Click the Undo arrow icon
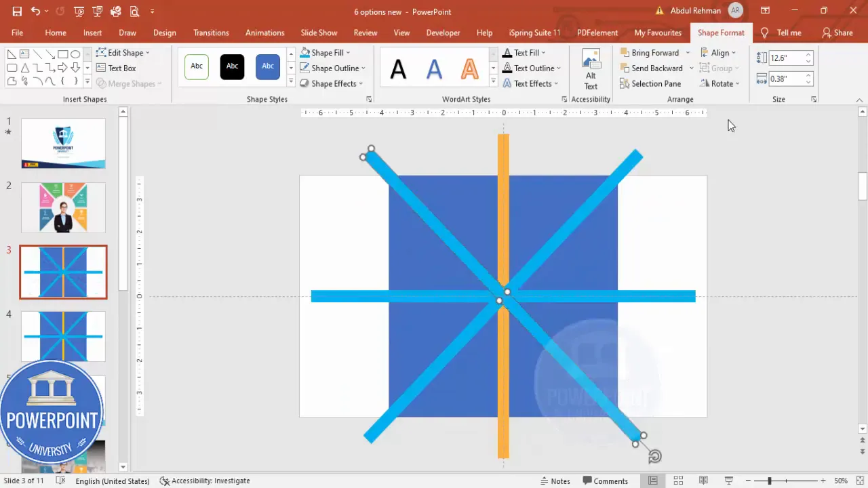 (x=35, y=12)
